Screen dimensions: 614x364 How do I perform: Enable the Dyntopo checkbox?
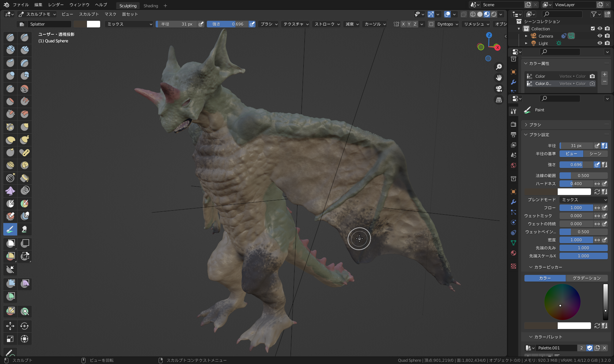point(431,24)
